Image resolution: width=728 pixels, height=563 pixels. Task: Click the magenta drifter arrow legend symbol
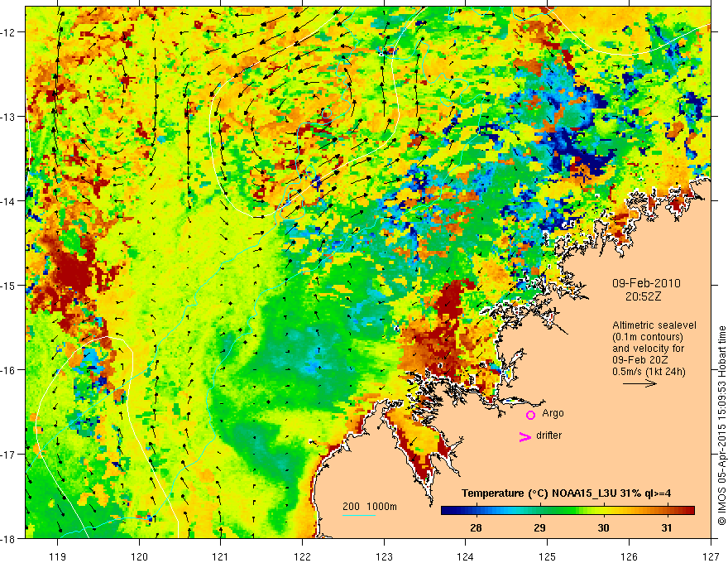click(x=525, y=436)
